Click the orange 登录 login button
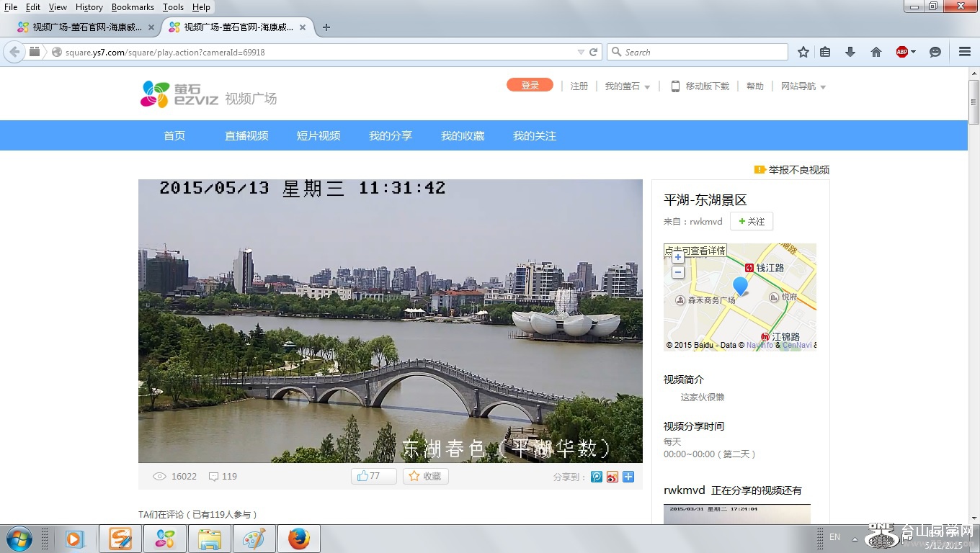Screen dimensions: 980x553 coord(530,85)
